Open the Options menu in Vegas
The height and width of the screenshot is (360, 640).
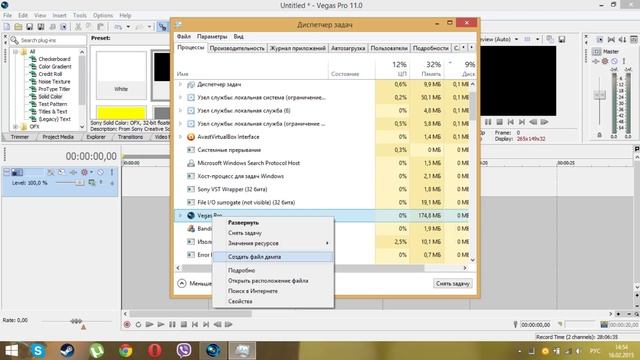[x=103, y=15]
